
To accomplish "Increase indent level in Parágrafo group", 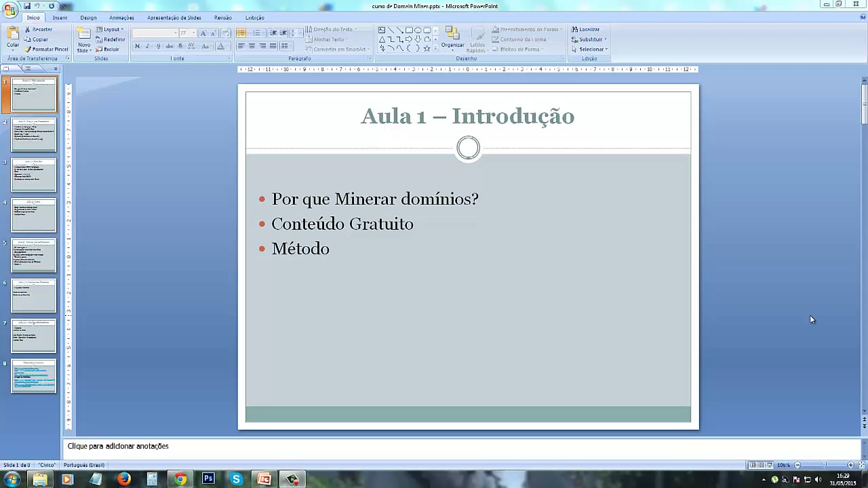I will click(283, 33).
